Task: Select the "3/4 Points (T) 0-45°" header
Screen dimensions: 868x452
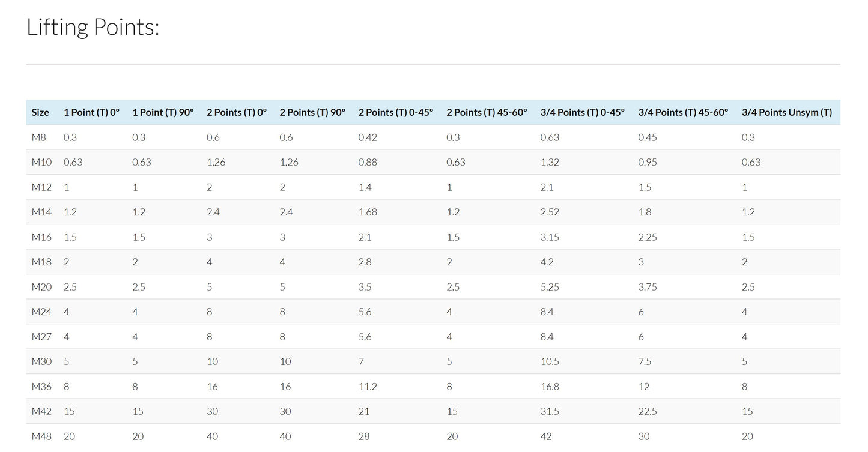Action: pyautogui.click(x=583, y=112)
